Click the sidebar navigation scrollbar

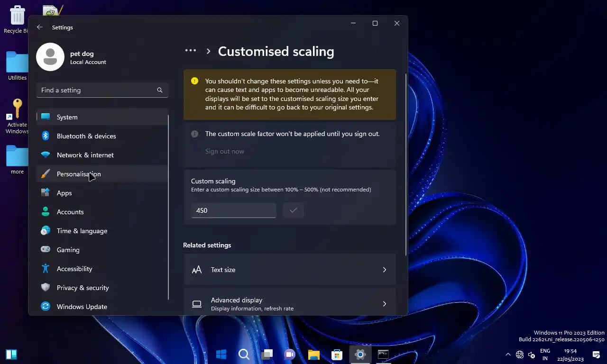pyautogui.click(x=168, y=206)
